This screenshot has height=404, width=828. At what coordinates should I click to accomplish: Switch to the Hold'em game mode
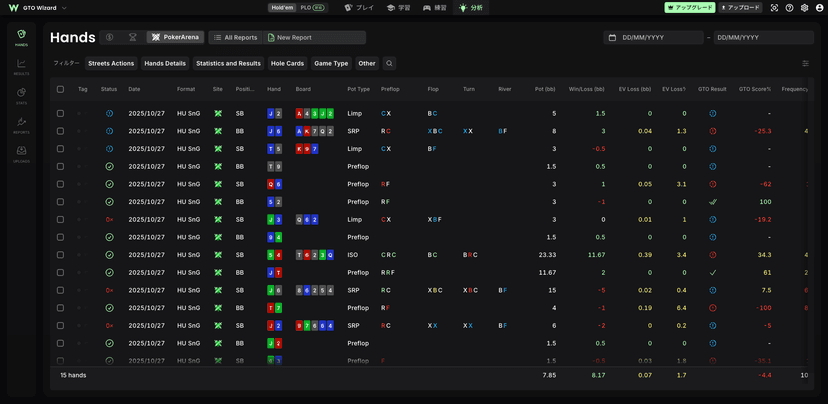tap(283, 8)
